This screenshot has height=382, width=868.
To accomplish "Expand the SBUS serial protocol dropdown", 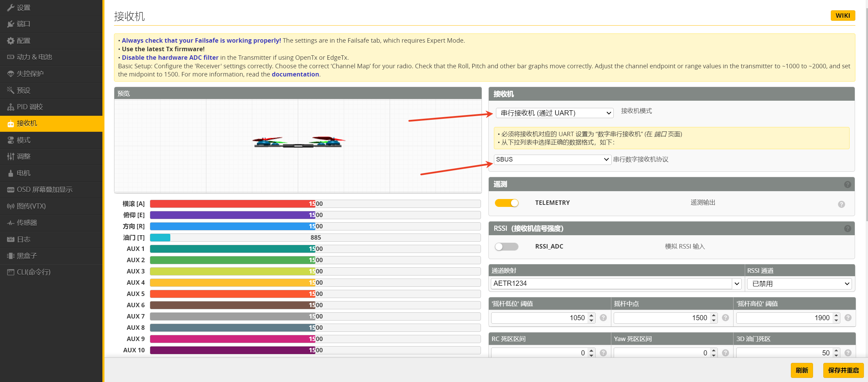I will pos(552,159).
